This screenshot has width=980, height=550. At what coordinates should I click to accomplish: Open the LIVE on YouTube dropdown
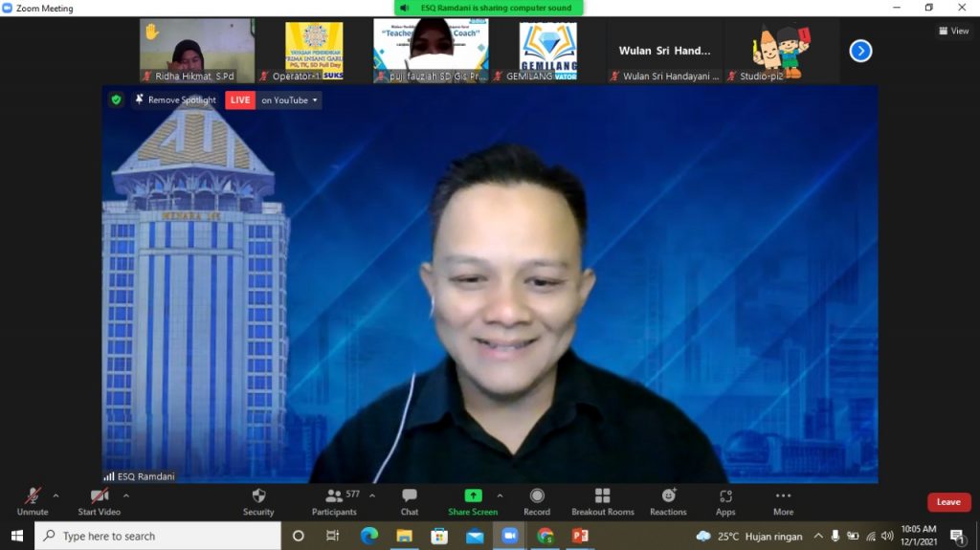[x=289, y=99]
